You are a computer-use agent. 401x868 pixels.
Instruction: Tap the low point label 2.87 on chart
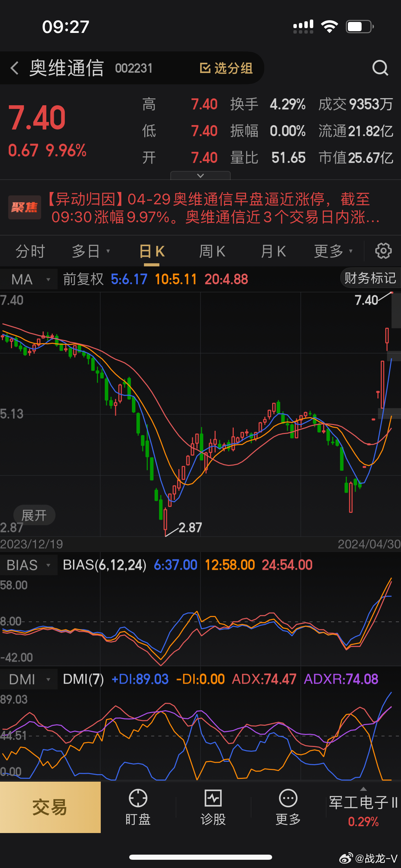coord(190,528)
